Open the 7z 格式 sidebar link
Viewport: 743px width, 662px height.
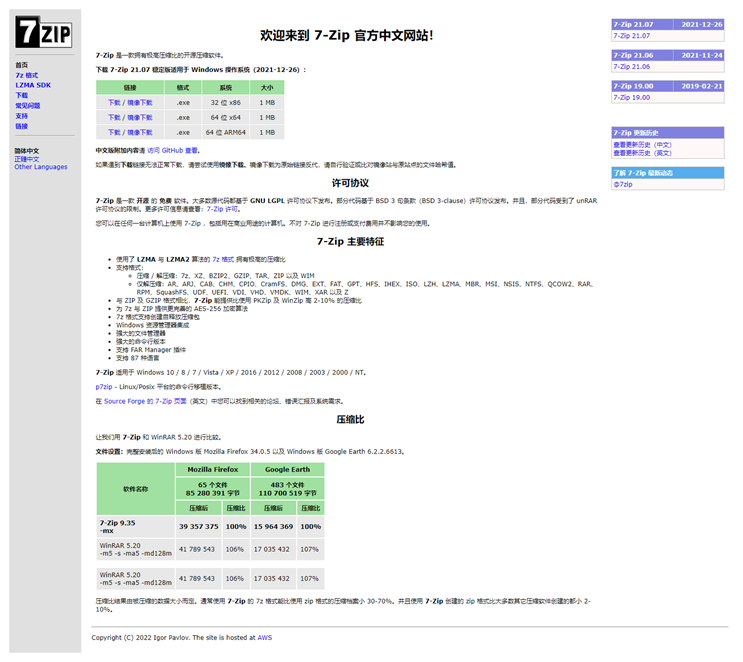point(27,75)
